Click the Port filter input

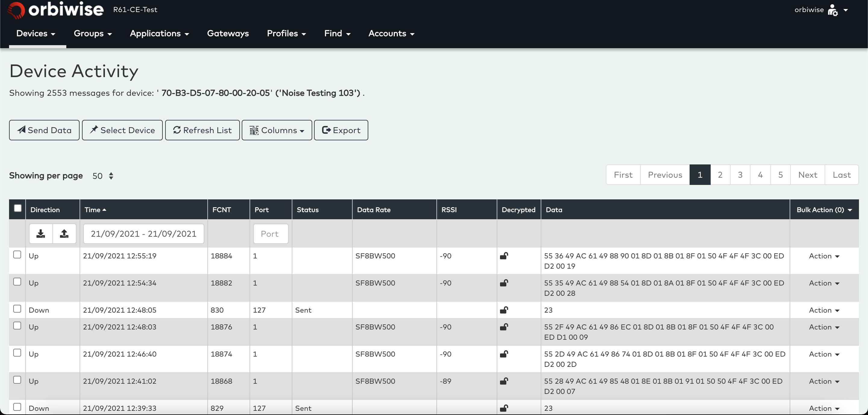point(271,234)
